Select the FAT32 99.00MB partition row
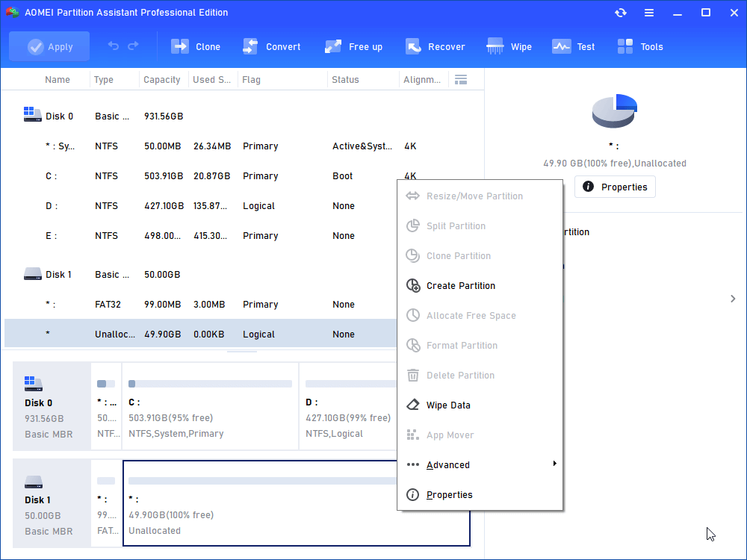Screen dimensions: 747x560 [200, 305]
